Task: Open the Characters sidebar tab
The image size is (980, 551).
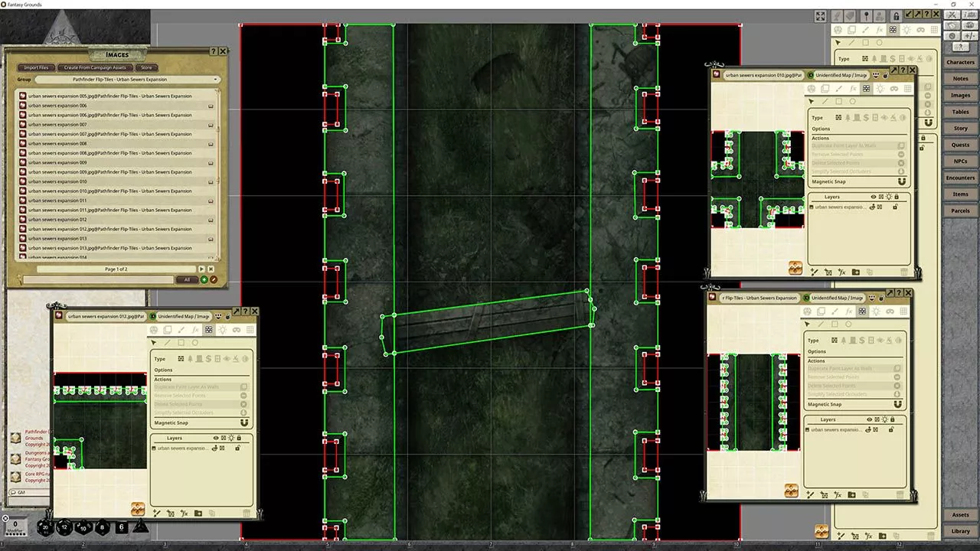Action: (x=960, y=62)
